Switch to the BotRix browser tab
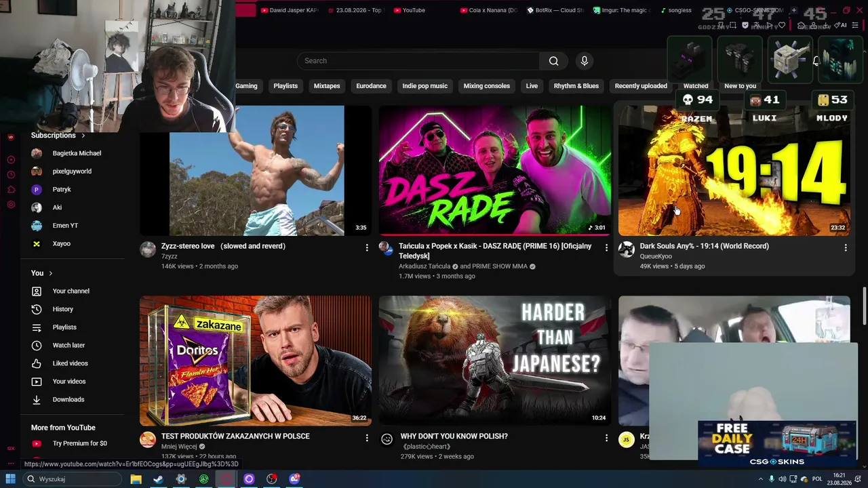 (x=555, y=10)
